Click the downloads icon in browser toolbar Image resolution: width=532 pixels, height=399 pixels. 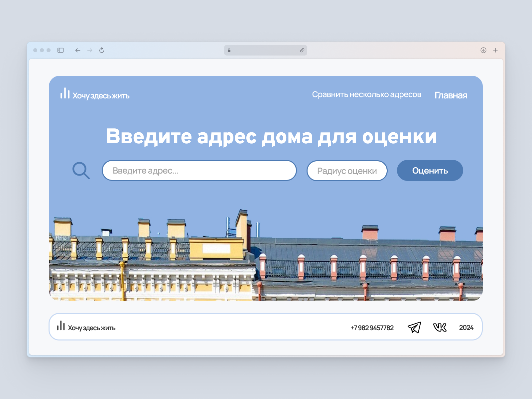coord(483,50)
